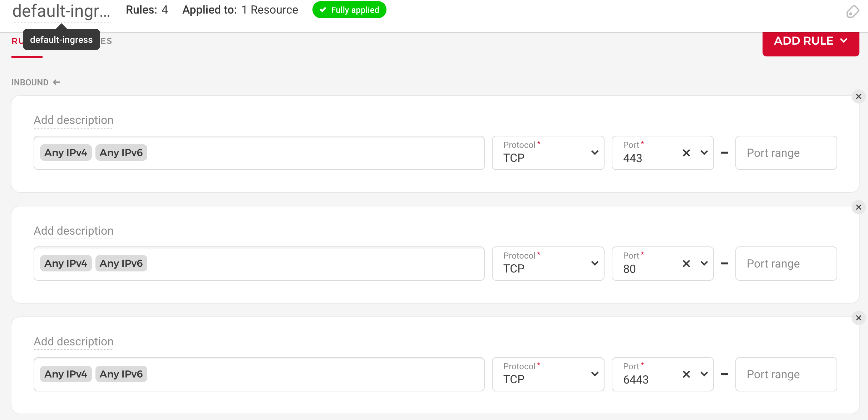Click Add description on third rule
Screen dimensions: 868x420
point(74,342)
